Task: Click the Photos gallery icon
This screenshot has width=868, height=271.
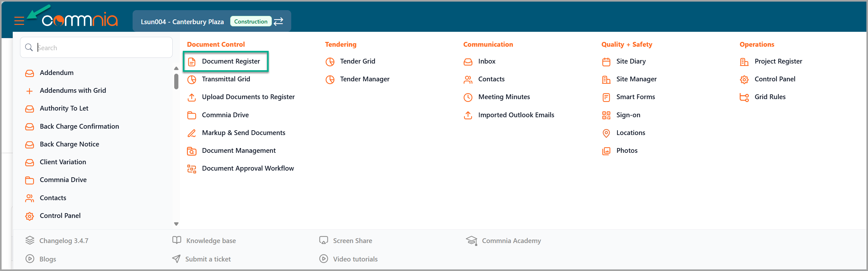Action: [606, 151]
